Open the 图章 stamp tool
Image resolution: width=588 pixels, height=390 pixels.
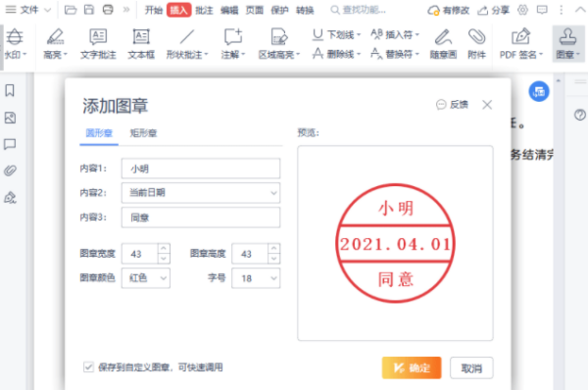coord(567,44)
